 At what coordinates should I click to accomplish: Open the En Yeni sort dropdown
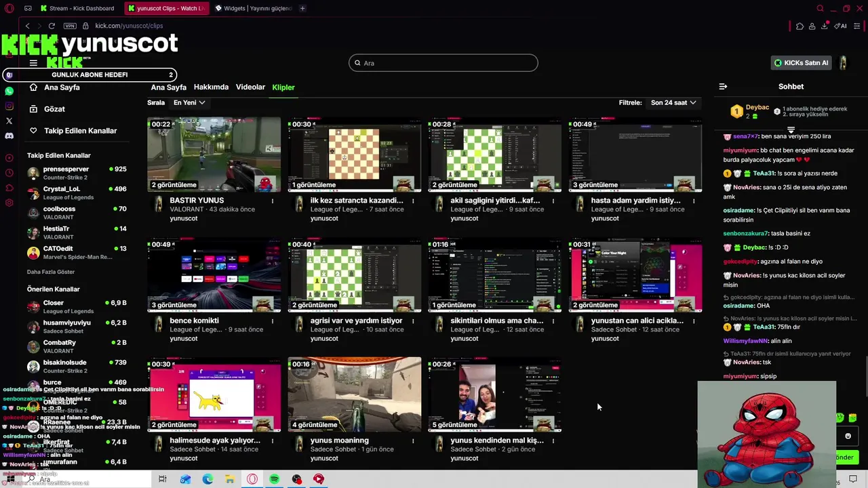click(189, 102)
